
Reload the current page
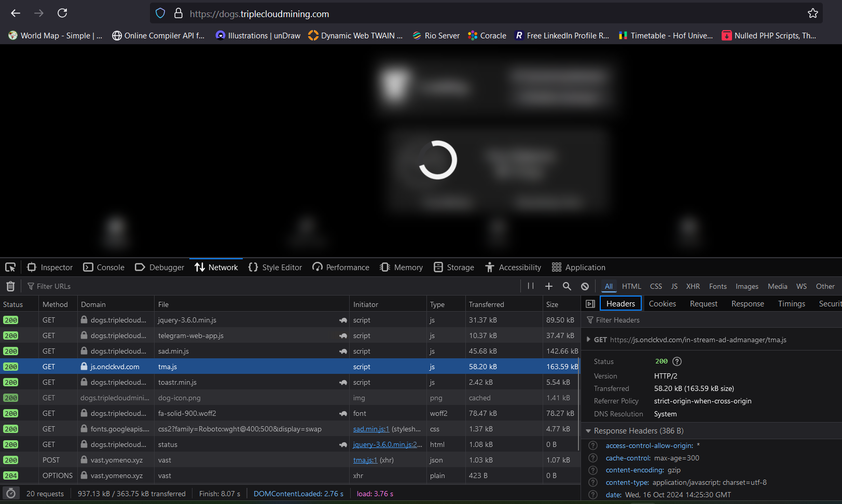pos(62,13)
